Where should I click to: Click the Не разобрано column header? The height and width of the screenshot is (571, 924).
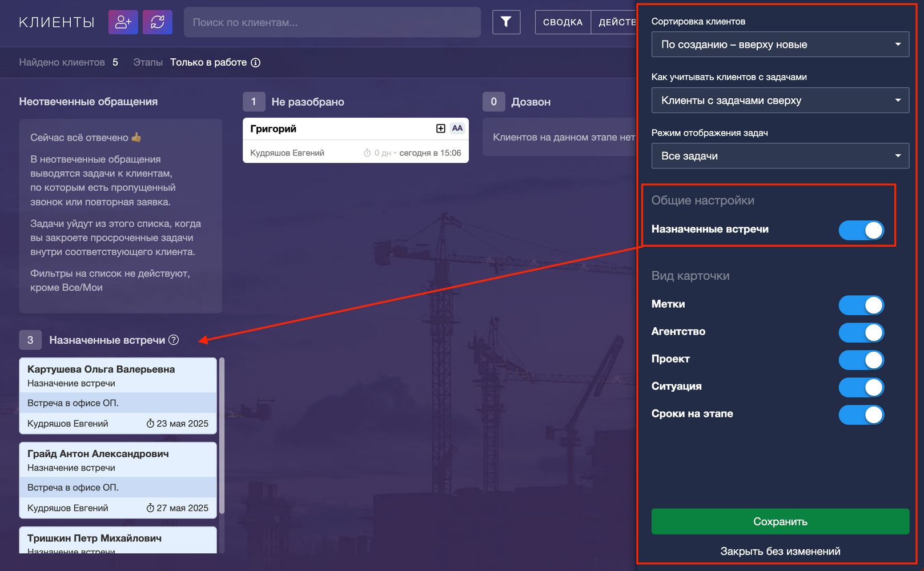pyautogui.click(x=308, y=102)
